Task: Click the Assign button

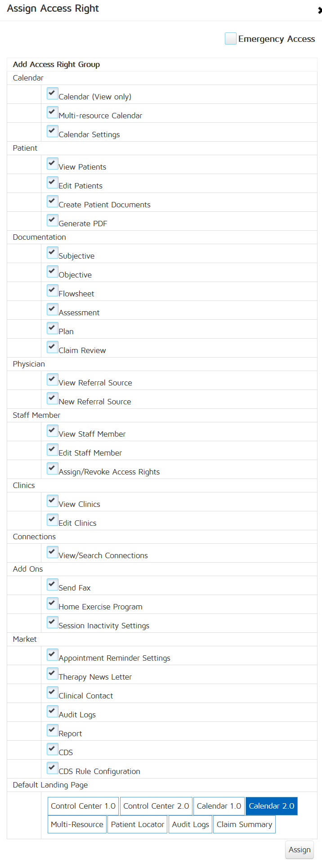Action: click(x=300, y=850)
